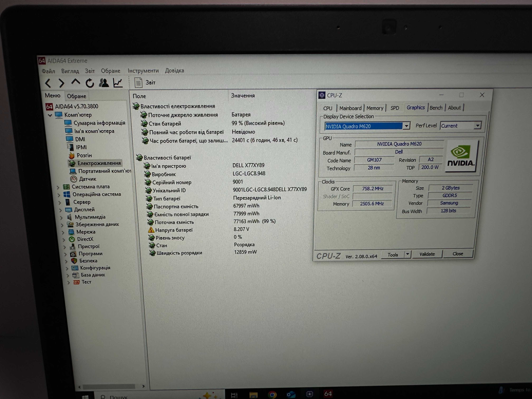Open the Довідка menu
The image size is (532, 399).
click(174, 70)
